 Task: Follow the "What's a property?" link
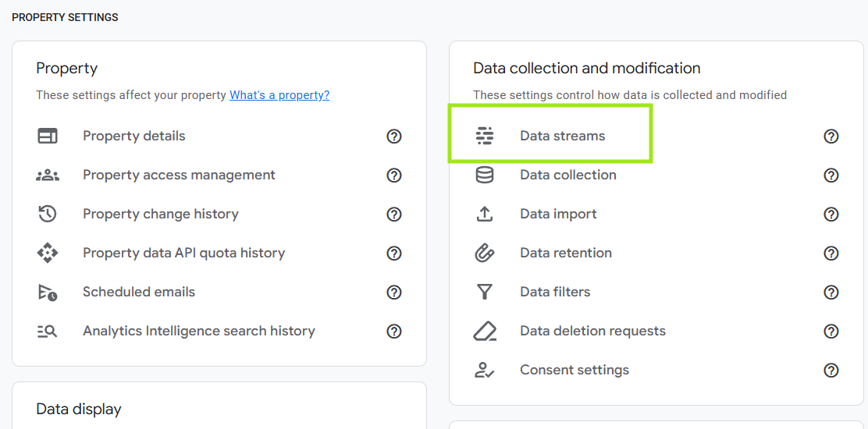(x=279, y=95)
